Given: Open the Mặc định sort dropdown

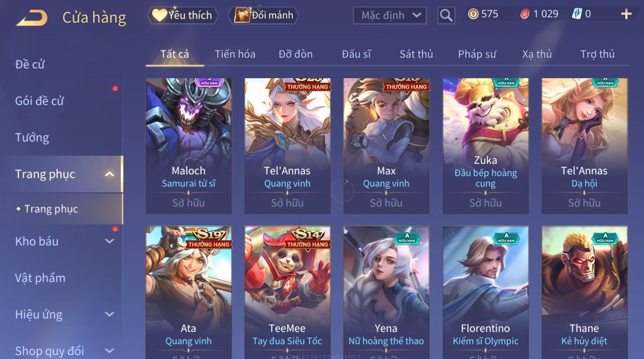Looking at the screenshot, I should click(x=390, y=15).
